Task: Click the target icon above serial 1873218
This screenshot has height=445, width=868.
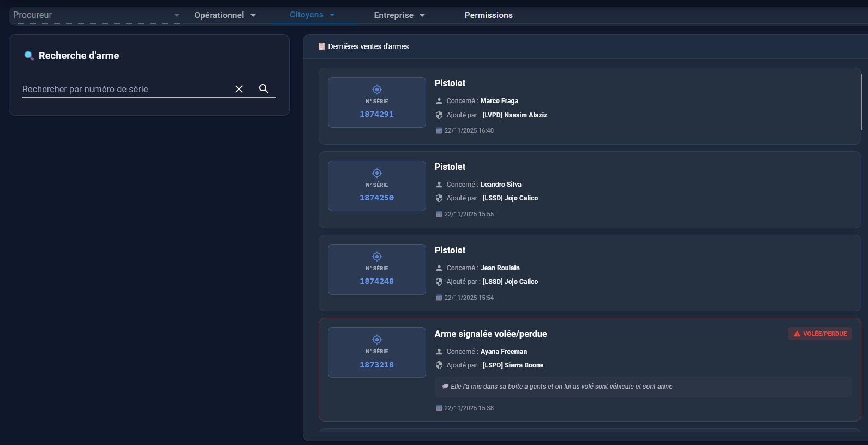Action: pyautogui.click(x=376, y=340)
